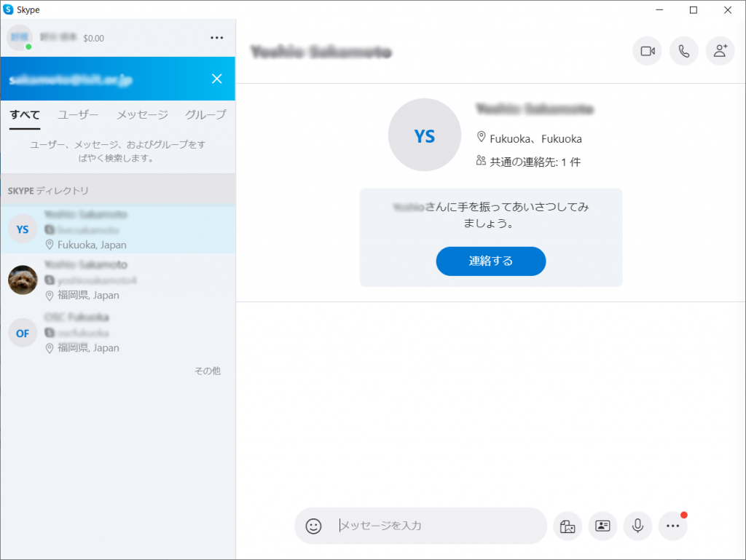Click the メッセージを入力 text field
The height and width of the screenshot is (560, 746).
437,526
